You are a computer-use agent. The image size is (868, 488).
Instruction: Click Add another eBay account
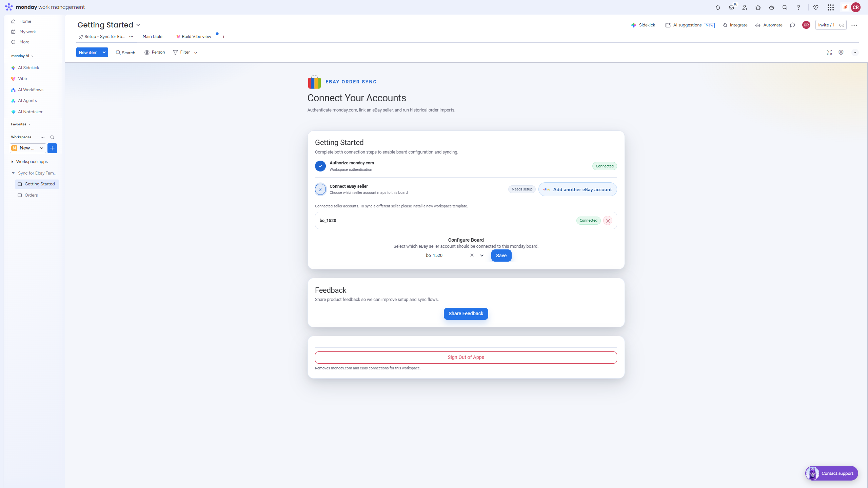(x=577, y=189)
